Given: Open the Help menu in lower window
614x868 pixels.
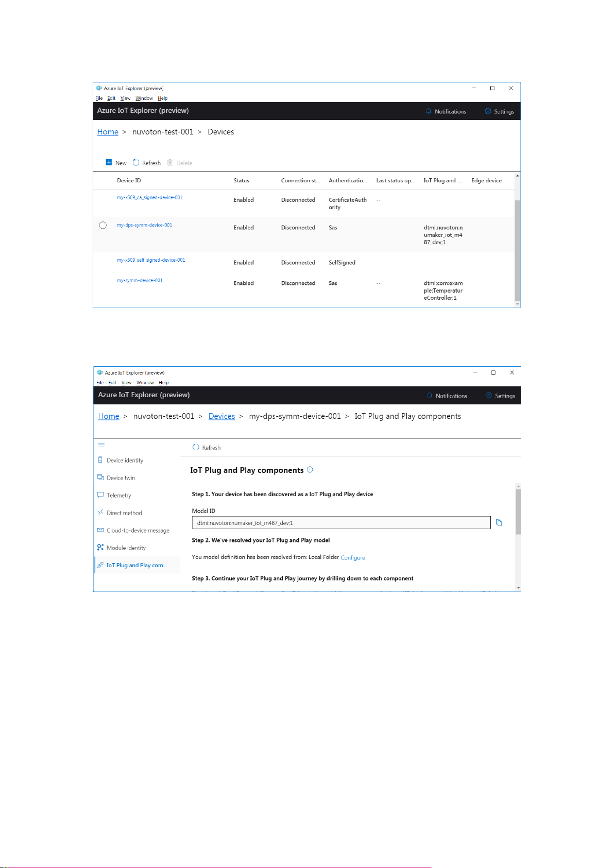Looking at the screenshot, I should [164, 383].
